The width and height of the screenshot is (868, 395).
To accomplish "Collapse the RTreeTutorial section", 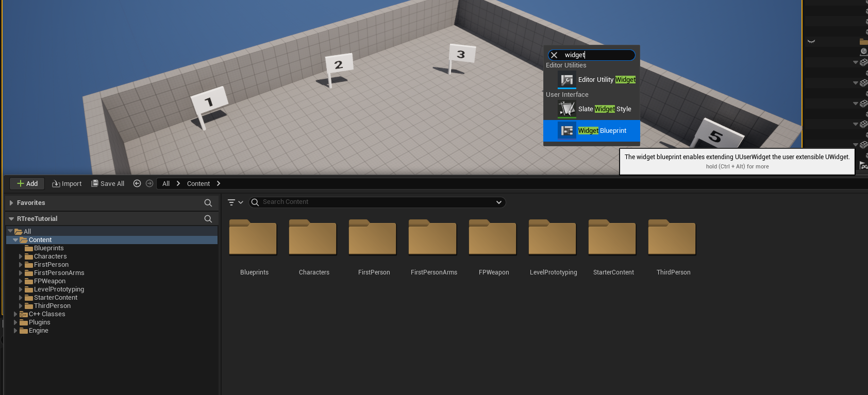I will coord(11,219).
